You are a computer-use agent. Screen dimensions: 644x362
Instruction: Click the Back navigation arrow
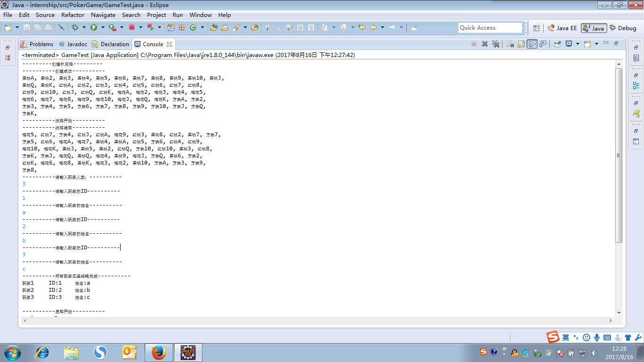[x=373, y=27]
